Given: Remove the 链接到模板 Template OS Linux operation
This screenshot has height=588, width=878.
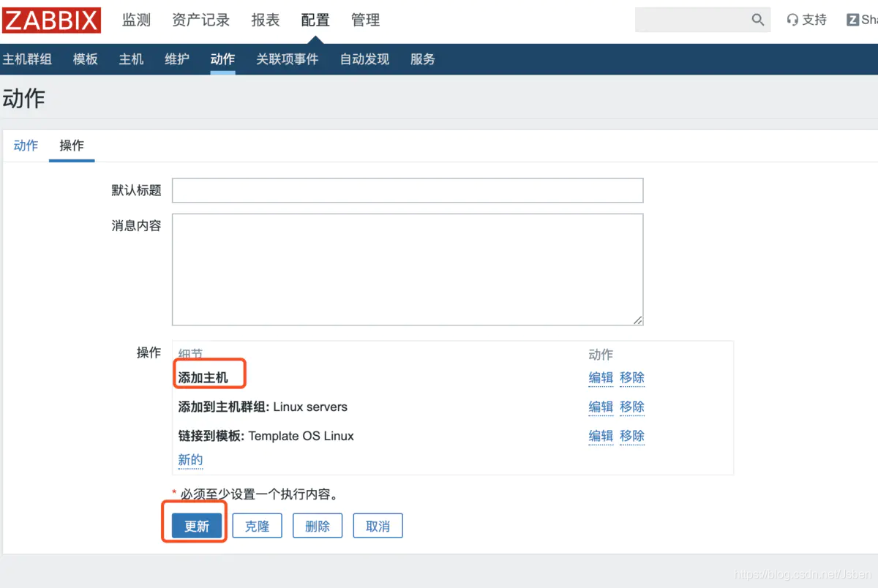Looking at the screenshot, I should (632, 436).
